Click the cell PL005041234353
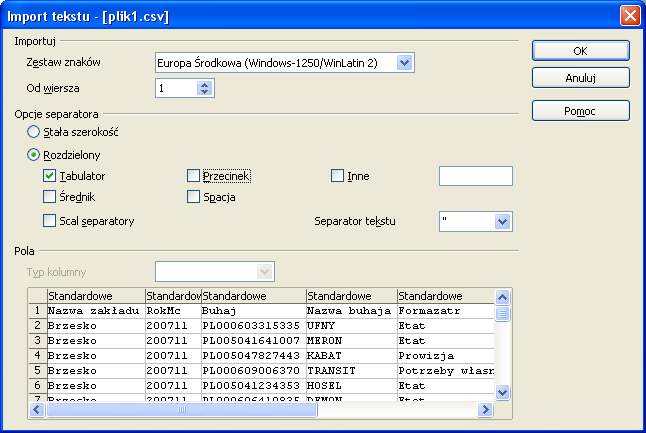 coord(253,386)
